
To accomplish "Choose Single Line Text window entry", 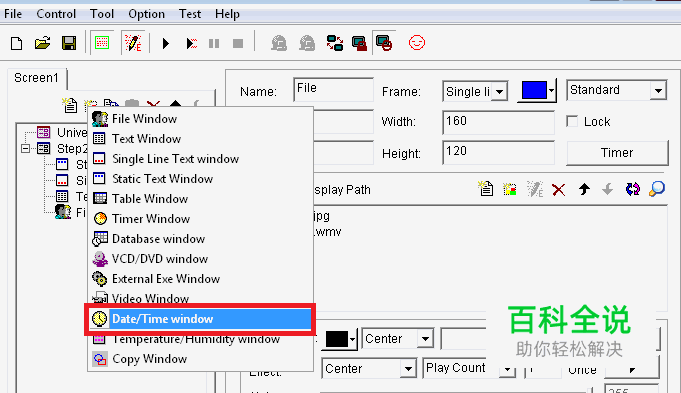I will (x=200, y=159).
